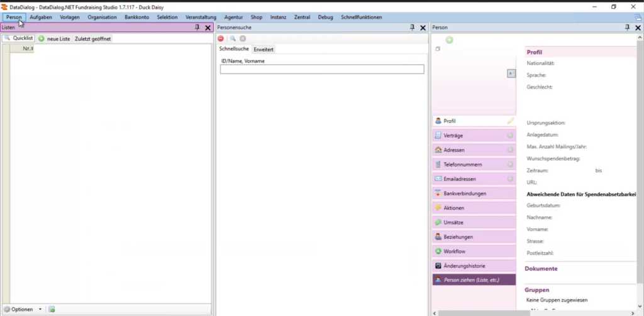The image size is (644, 316).
Task: Open the Vorlagen menu
Action: pos(69,17)
